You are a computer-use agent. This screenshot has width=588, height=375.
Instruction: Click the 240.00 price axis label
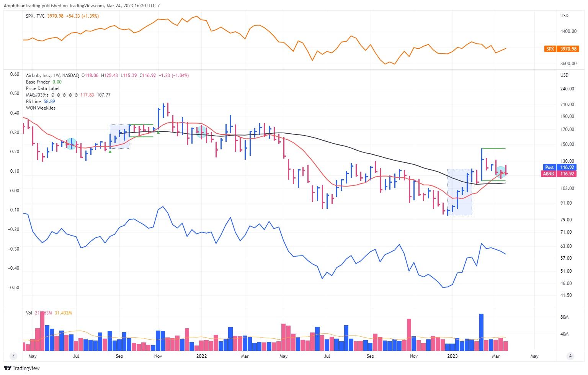(567, 89)
